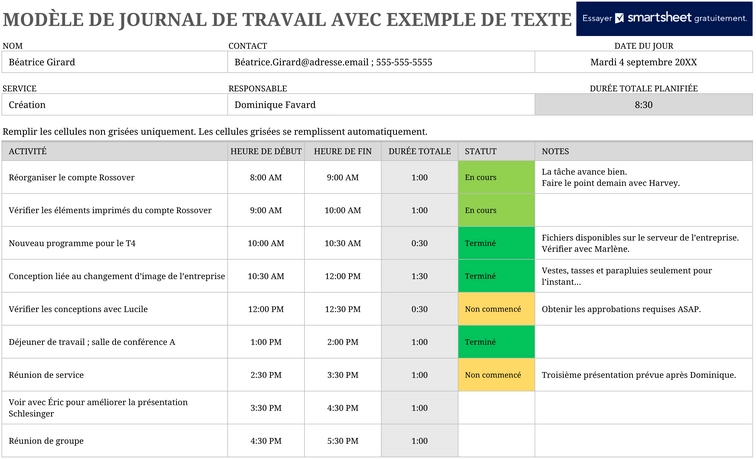Click the HEURE DE FIN column header
This screenshot has height=459, width=756.
(343, 151)
